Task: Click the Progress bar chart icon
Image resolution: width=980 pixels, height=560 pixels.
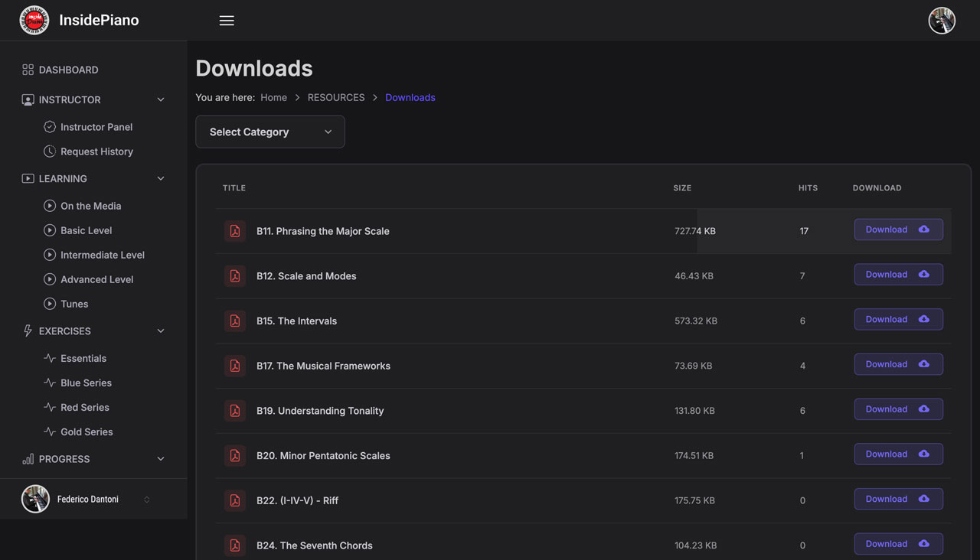Action: click(x=28, y=459)
